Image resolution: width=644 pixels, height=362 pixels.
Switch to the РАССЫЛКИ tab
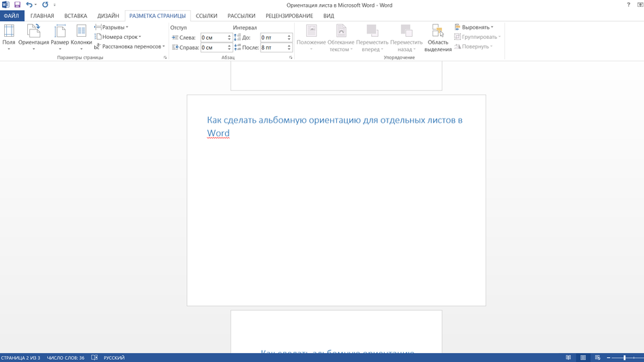(241, 16)
